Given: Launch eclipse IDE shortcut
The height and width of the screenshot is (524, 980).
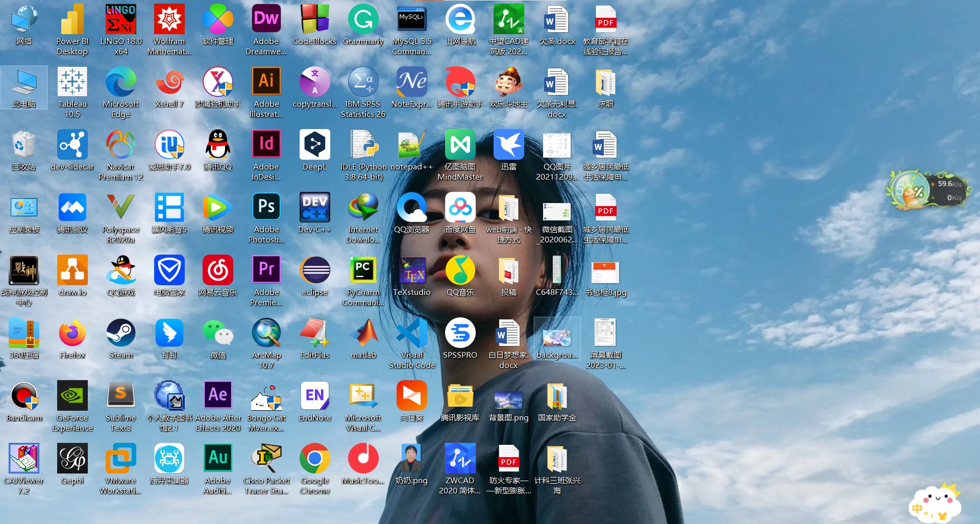Looking at the screenshot, I should (314, 270).
